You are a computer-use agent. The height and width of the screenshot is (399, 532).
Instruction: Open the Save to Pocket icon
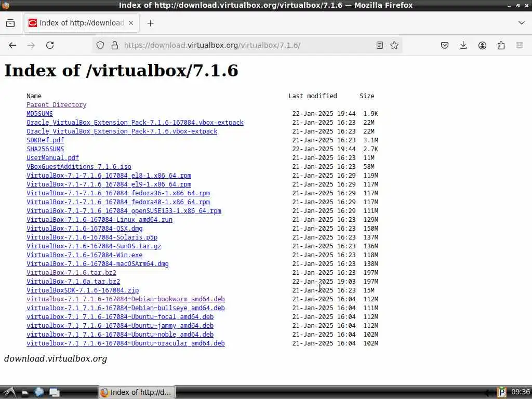(445, 45)
